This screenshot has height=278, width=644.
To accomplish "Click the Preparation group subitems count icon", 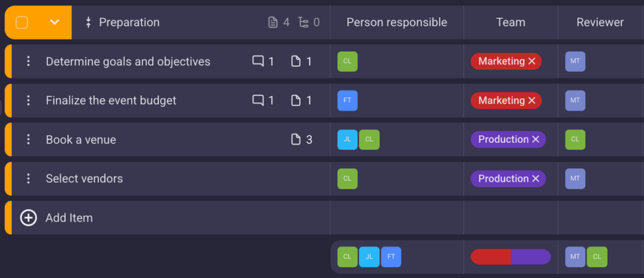I will (304, 23).
